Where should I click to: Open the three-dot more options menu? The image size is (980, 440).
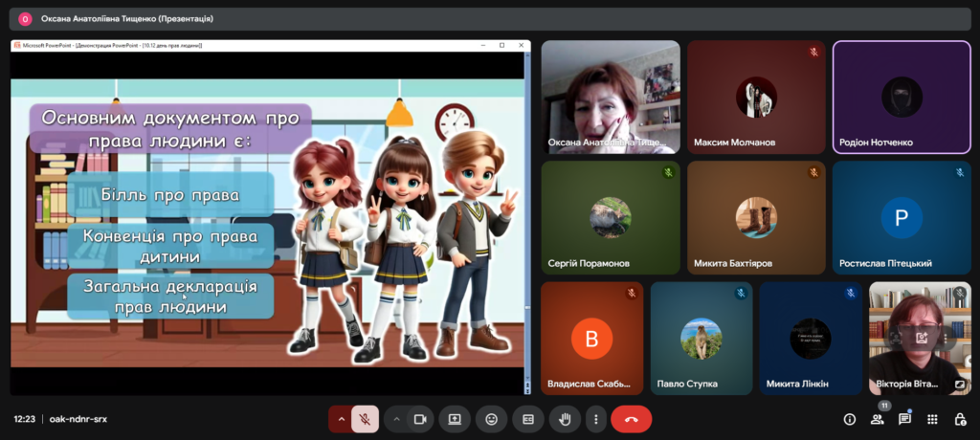click(x=595, y=419)
